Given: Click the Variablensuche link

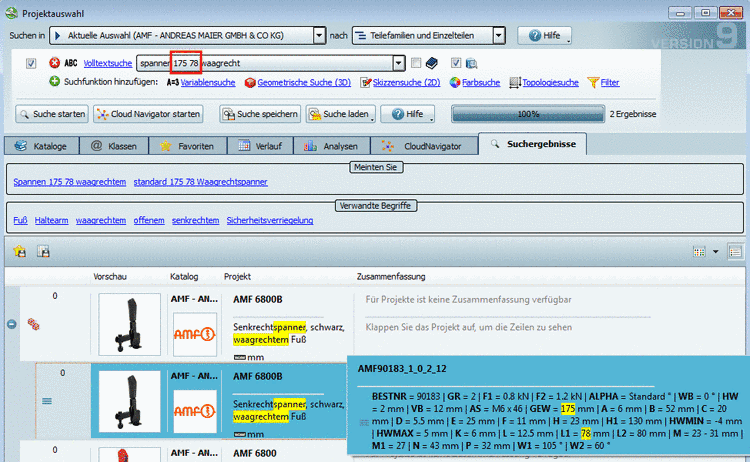Looking at the screenshot, I should 208,82.
